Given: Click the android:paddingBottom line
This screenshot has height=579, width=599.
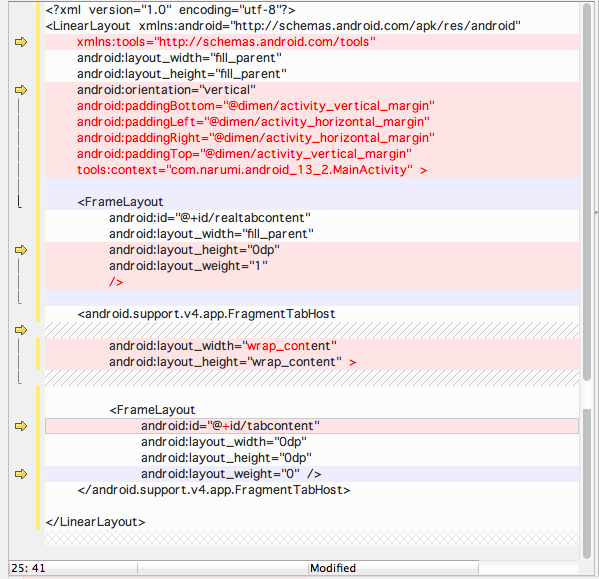Looking at the screenshot, I should click(x=256, y=106).
